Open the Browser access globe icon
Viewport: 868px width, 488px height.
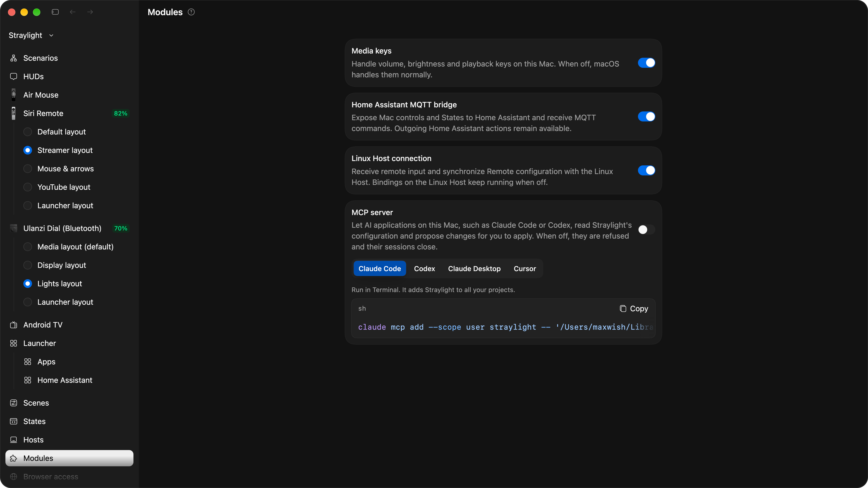[14, 477]
